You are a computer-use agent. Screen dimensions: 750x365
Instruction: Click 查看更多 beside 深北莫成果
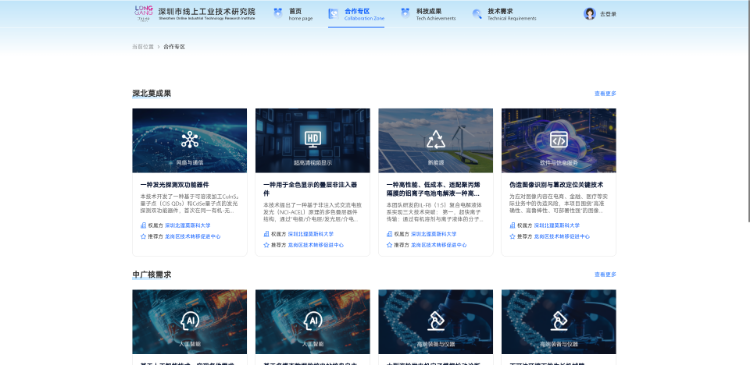click(x=605, y=94)
